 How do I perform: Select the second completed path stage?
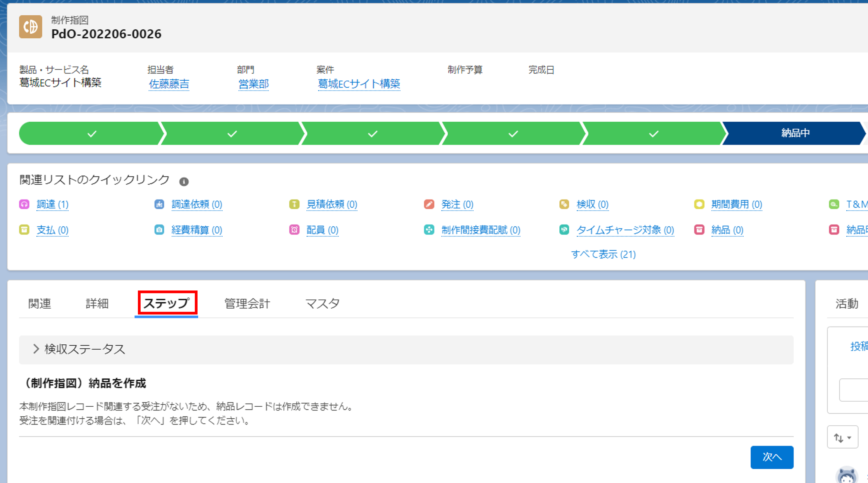(232, 133)
